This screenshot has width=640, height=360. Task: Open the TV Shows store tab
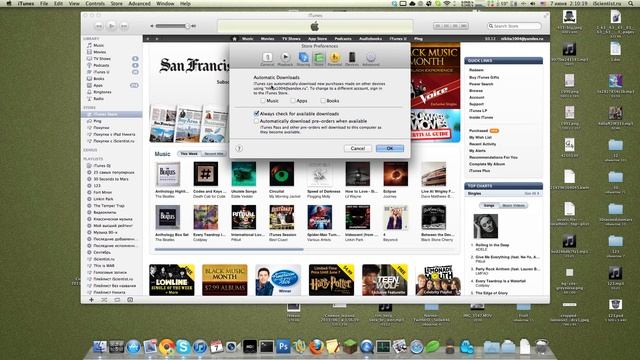coord(291,39)
